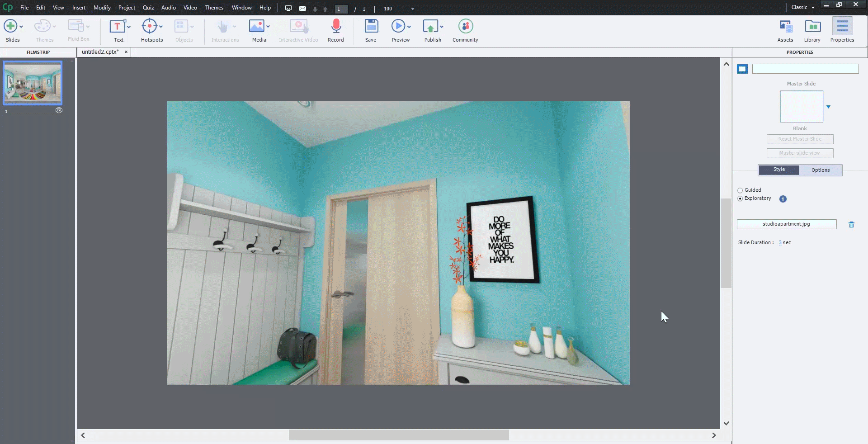Open the Library panel icon
The height and width of the screenshot is (444, 868).
[x=812, y=27]
